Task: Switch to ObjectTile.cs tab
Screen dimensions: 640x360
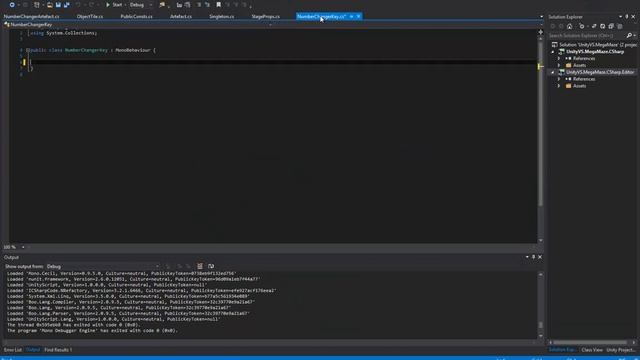Action: coord(90,16)
